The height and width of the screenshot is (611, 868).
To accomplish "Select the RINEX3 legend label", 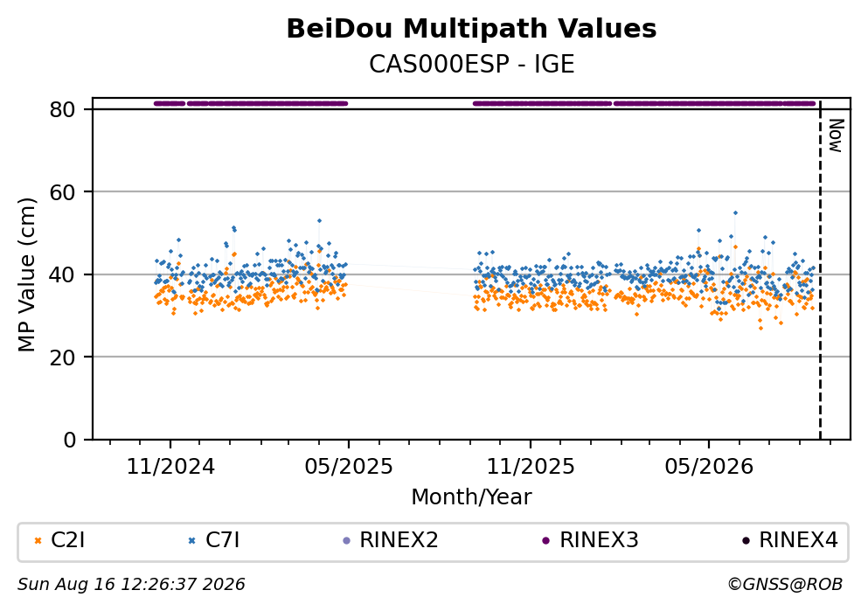I will click(x=599, y=540).
